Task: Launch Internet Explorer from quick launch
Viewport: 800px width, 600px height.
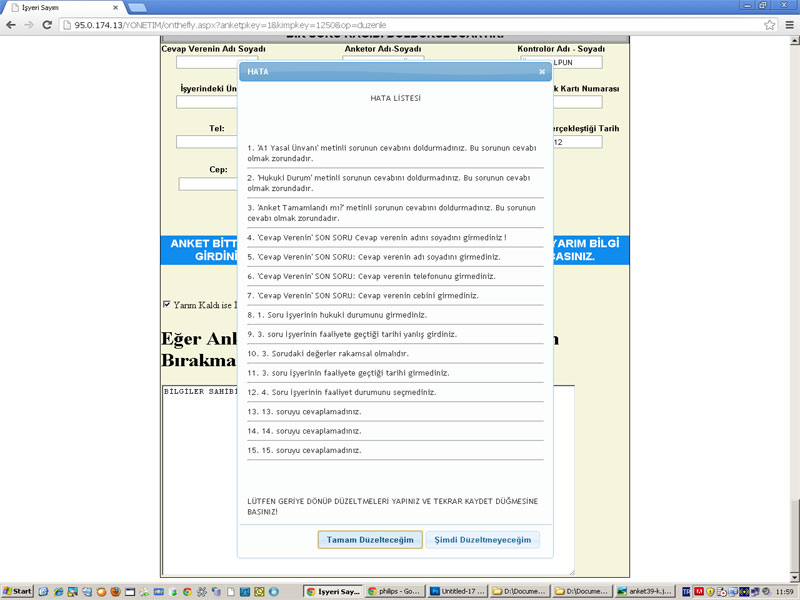Action: pyautogui.click(x=58, y=592)
